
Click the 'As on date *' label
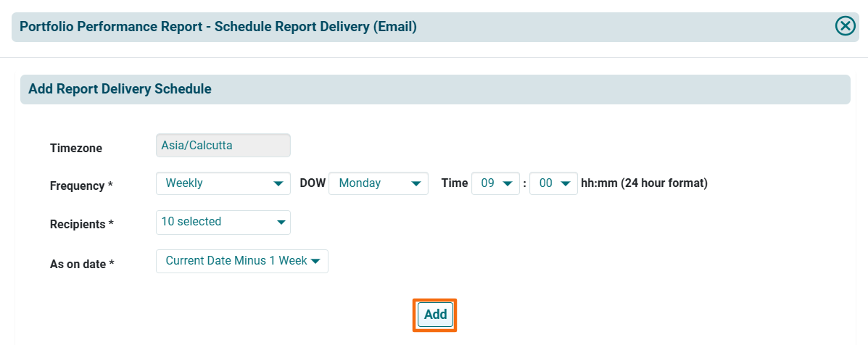click(x=82, y=264)
